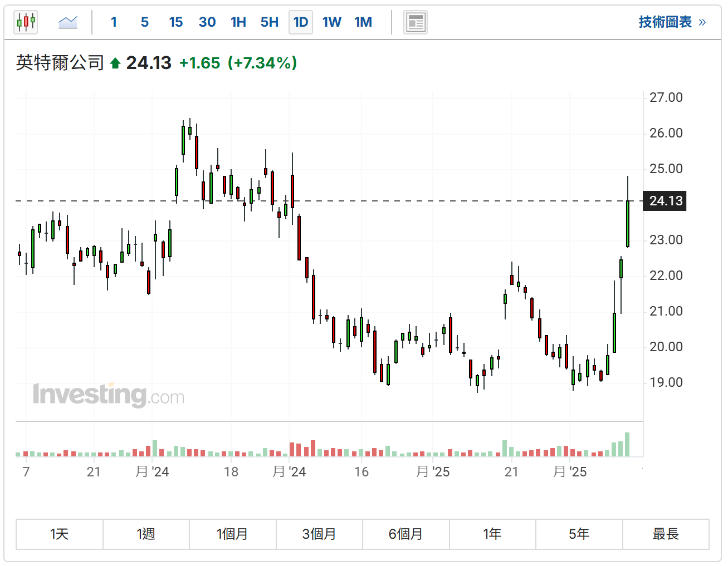This screenshot has width=728, height=566.
Task: Open the 技術圖表 technical chart link
Action: point(672,22)
